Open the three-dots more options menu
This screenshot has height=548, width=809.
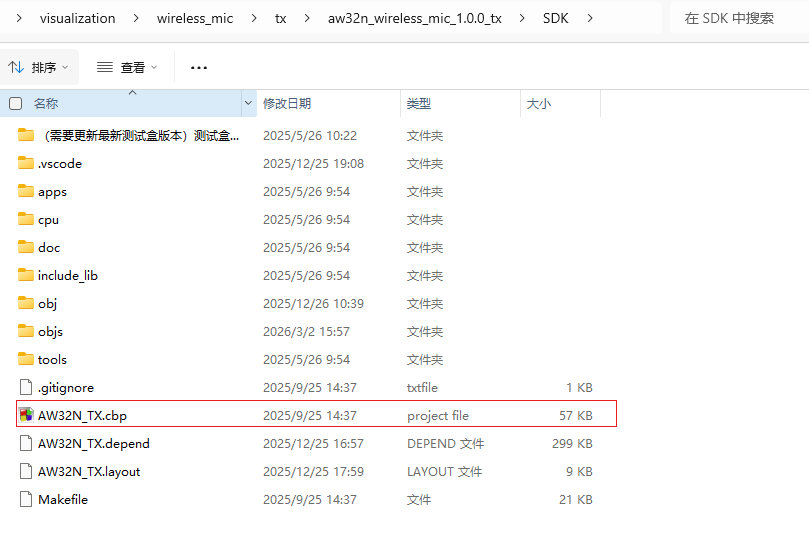[x=199, y=68]
